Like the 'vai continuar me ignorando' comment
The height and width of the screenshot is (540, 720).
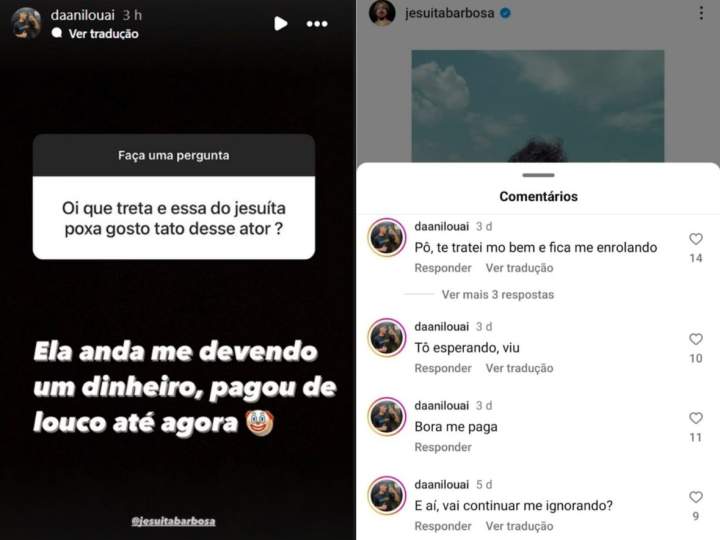pos(696,497)
